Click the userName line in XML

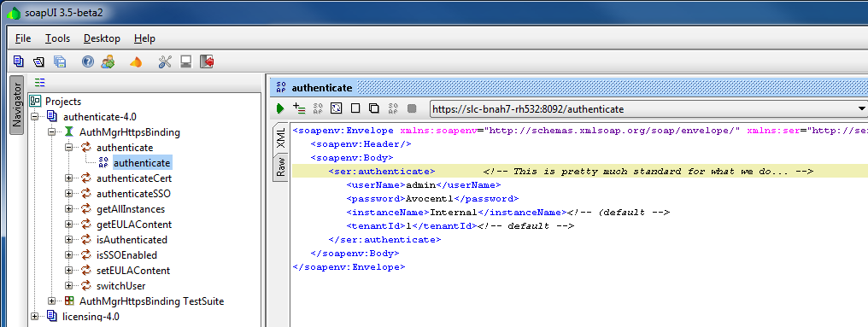click(424, 184)
